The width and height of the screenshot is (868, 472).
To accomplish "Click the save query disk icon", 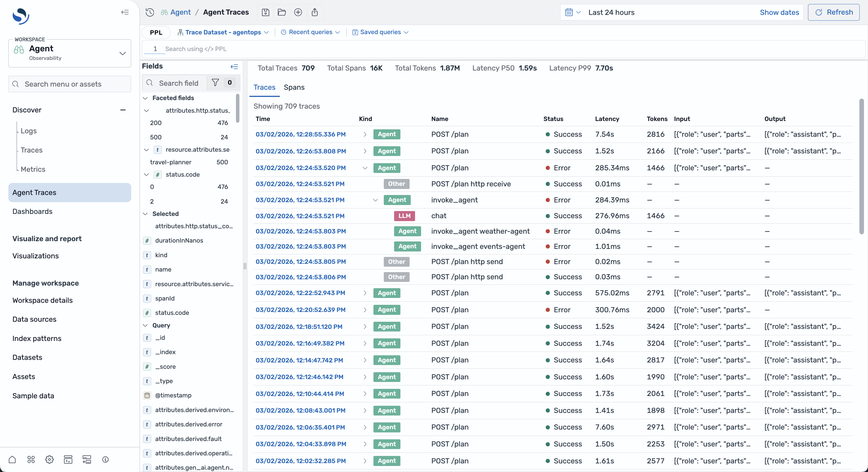I will coord(265,12).
